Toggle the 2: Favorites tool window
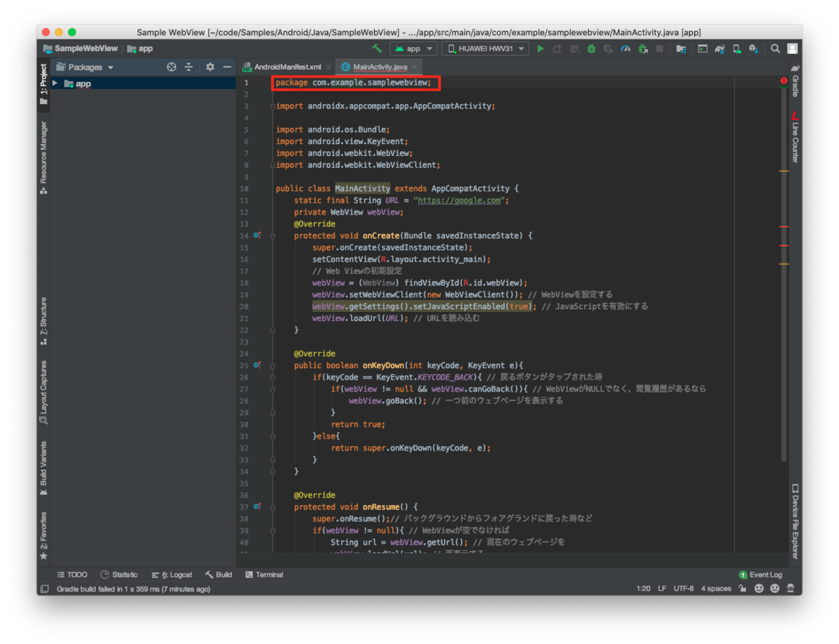The image size is (839, 644). [43, 536]
